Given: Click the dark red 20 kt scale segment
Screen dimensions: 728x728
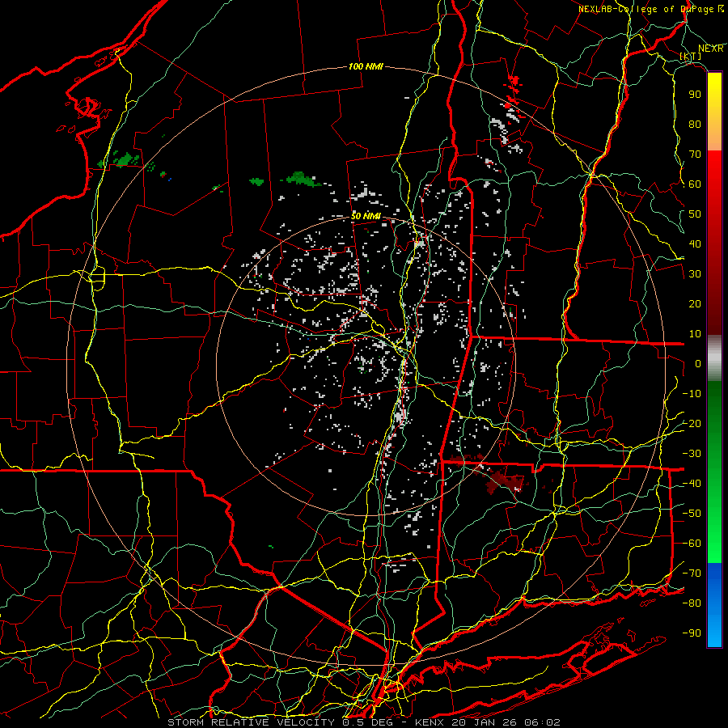Looking at the screenshot, I should click(714, 303).
